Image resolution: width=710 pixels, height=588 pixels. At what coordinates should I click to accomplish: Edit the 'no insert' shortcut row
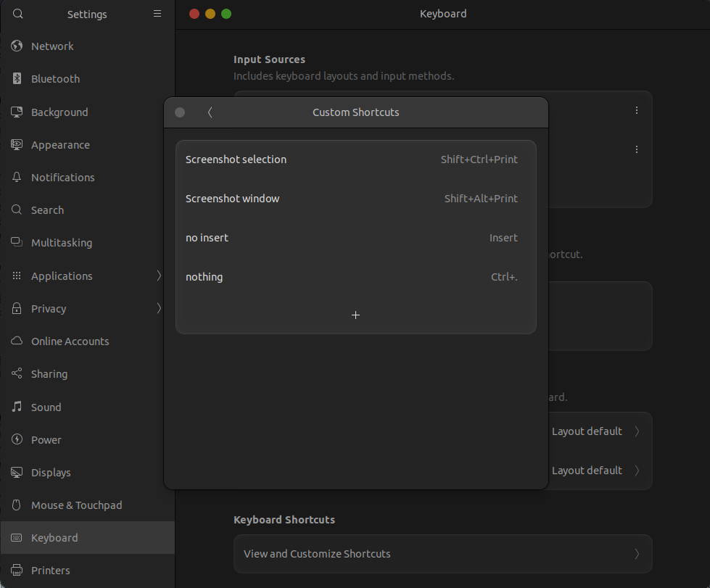point(355,238)
